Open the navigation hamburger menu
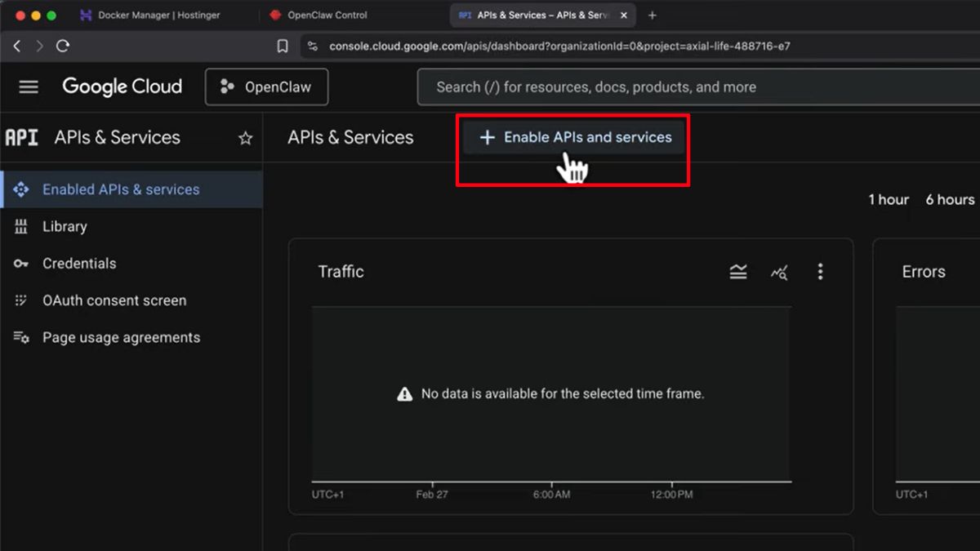The height and width of the screenshot is (551, 980). (x=28, y=87)
